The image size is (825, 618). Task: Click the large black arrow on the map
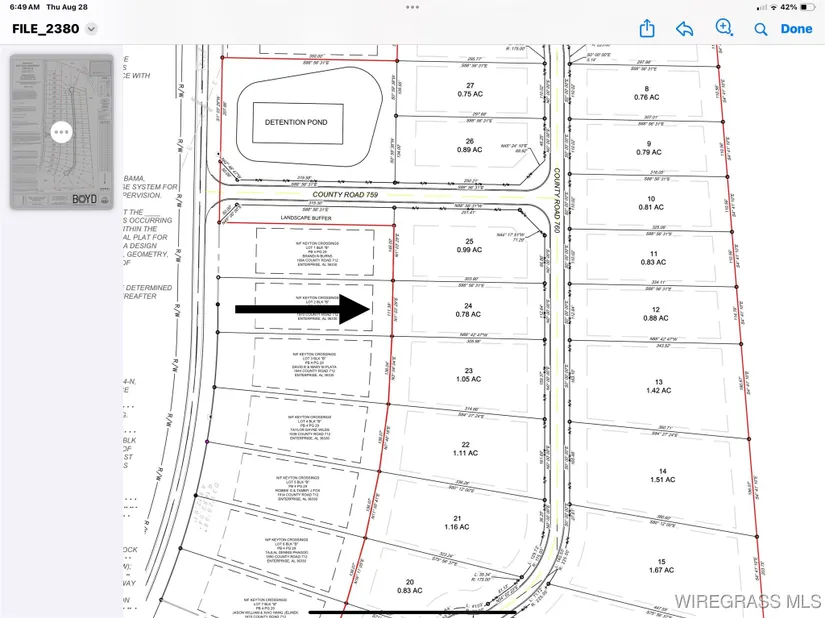[302, 309]
